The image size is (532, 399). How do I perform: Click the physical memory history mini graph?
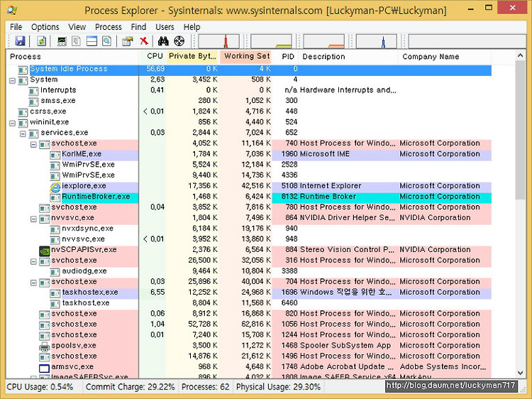click(324, 41)
